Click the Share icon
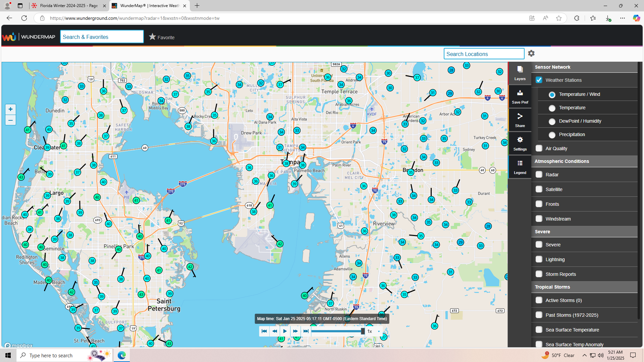 [520, 116]
